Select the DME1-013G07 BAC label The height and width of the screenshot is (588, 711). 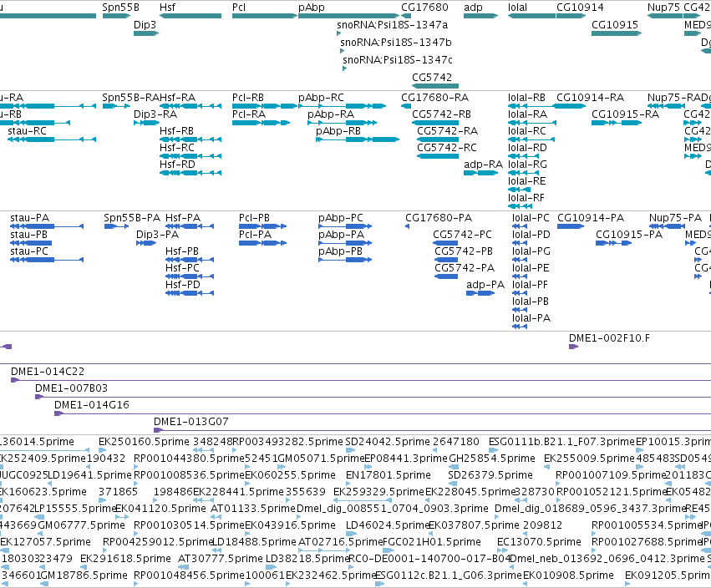click(x=190, y=422)
